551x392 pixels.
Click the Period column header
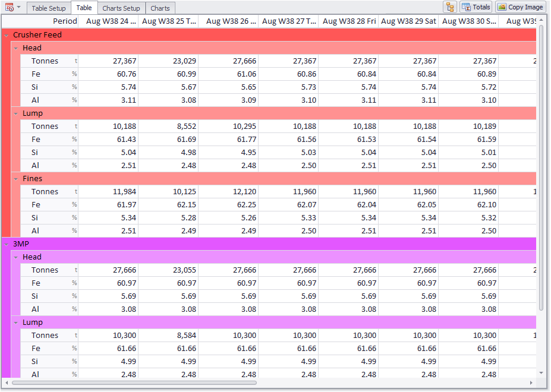[40, 21]
